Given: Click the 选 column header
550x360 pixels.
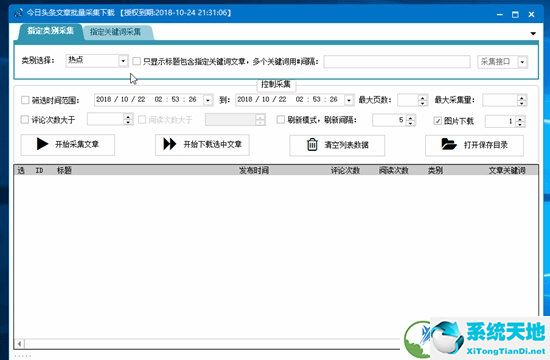Looking at the screenshot, I should point(21,171).
